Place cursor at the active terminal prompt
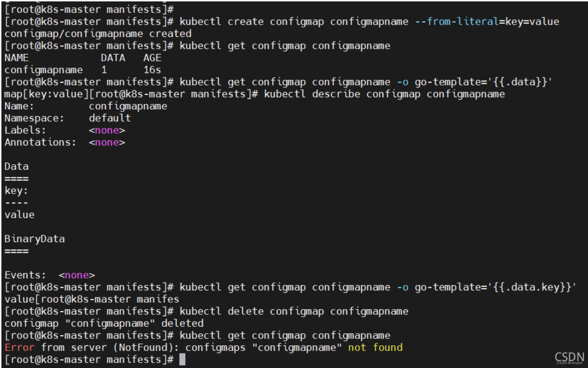The height and width of the screenshot is (368, 588). point(182,359)
